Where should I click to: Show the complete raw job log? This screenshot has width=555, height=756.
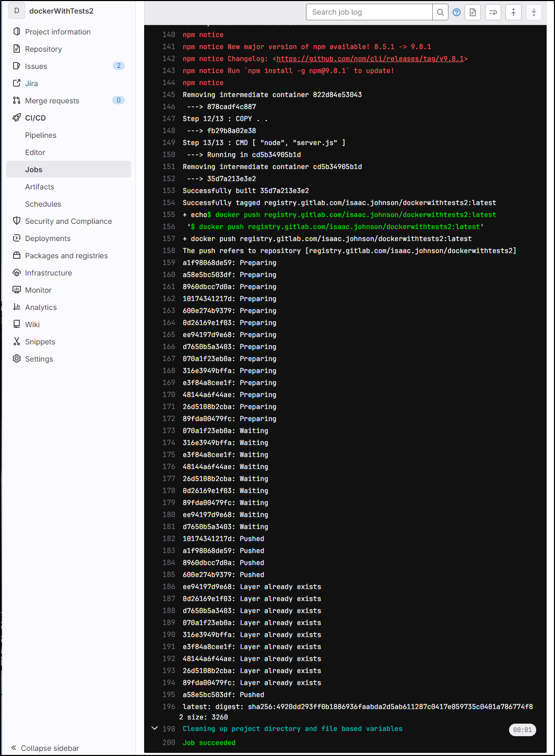tap(473, 12)
